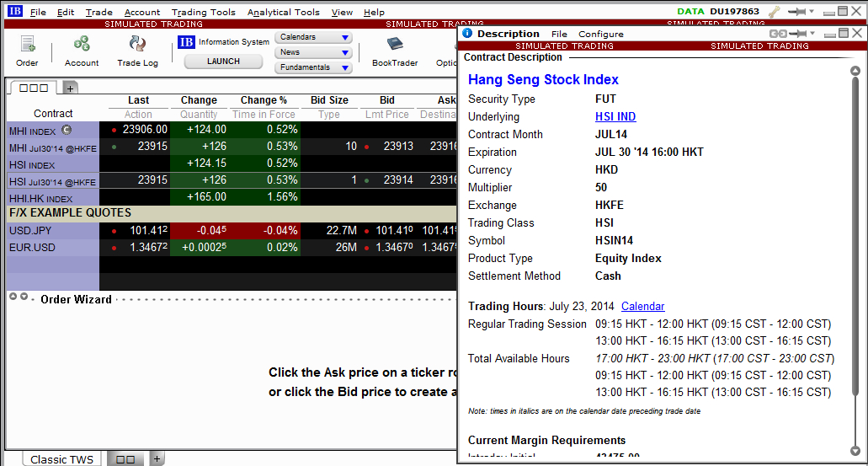Screen dimensions: 868x466
Task: Click the MHI INDEX last price 23906.00
Action: point(145,129)
